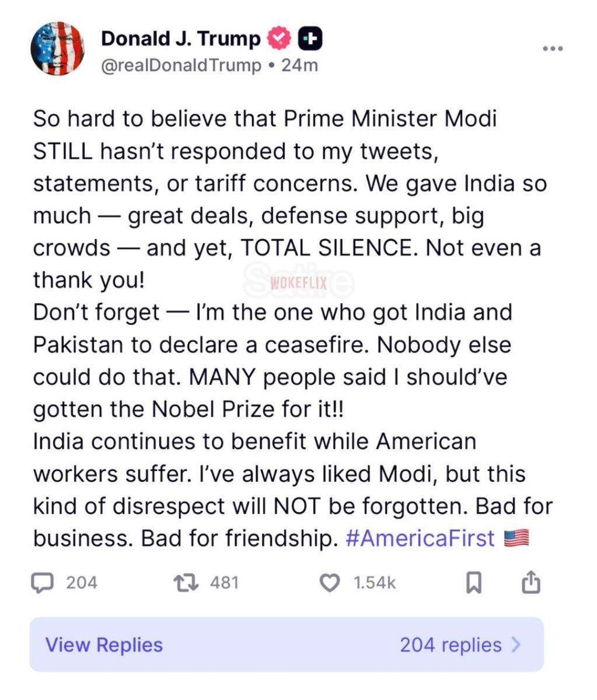Bookmark this post
This screenshot has width=597, height=700.
[x=474, y=583]
